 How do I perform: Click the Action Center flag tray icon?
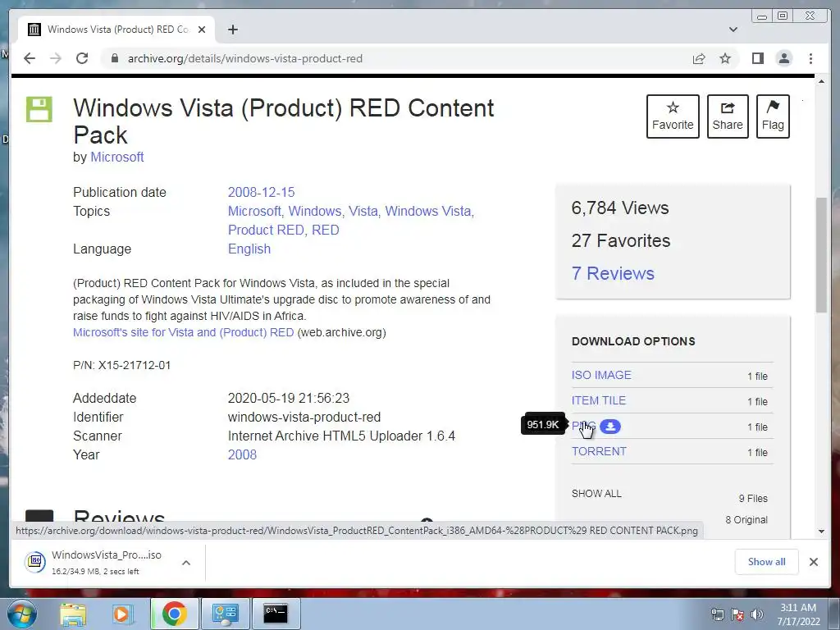(737, 614)
